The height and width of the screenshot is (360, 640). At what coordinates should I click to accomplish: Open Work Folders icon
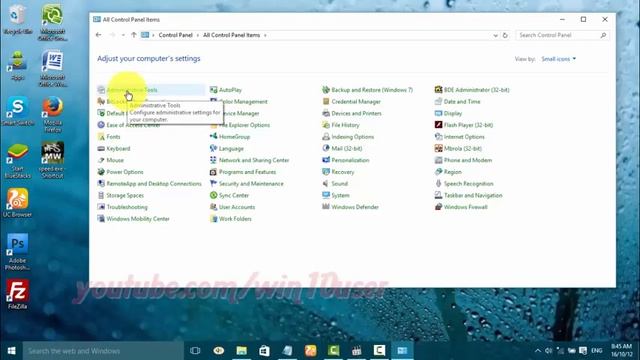[213, 219]
